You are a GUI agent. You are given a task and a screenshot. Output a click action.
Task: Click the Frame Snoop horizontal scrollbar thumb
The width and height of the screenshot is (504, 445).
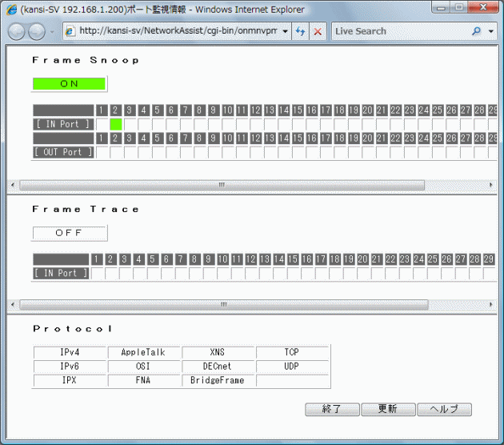click(222, 185)
